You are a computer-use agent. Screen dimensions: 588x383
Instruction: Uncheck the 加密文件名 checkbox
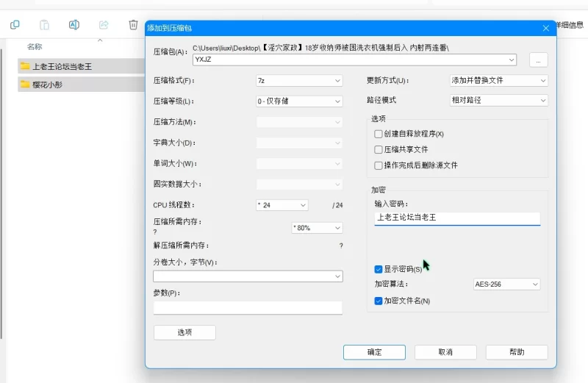[x=379, y=301]
